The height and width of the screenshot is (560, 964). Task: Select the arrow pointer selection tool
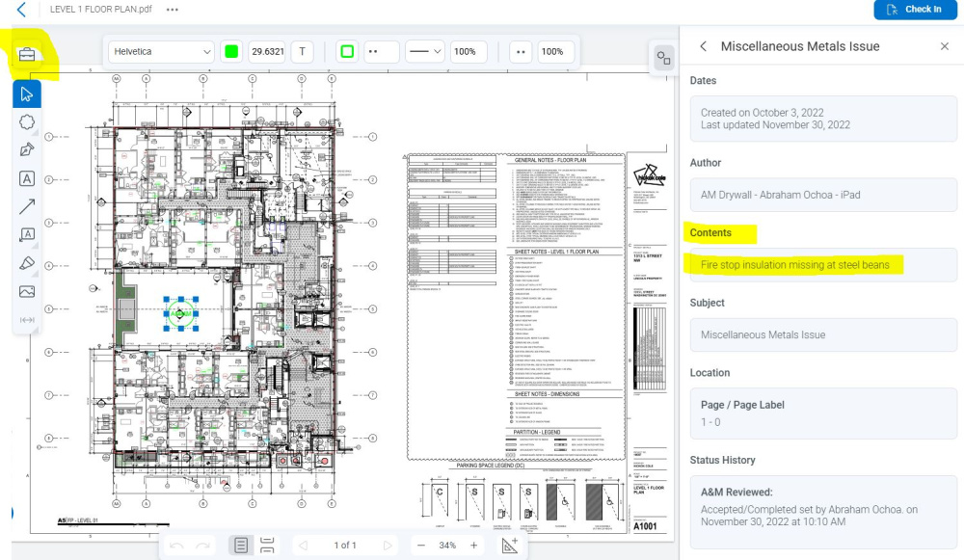pos(26,94)
